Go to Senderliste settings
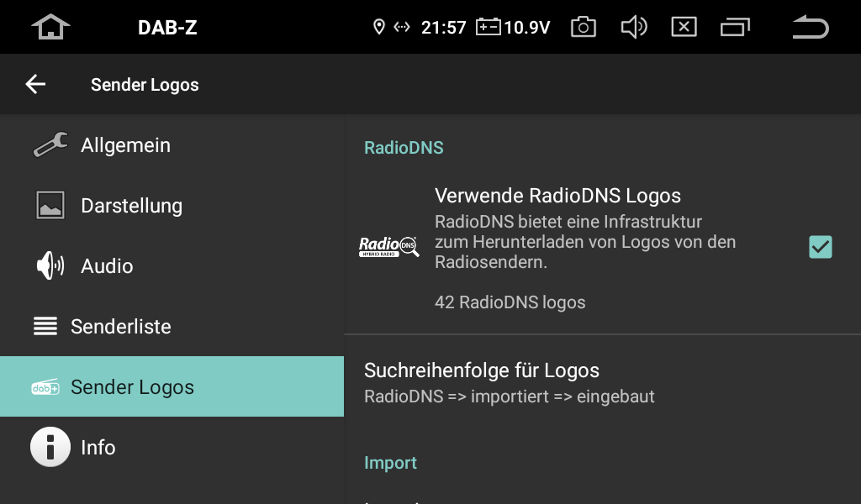The image size is (861, 504). point(172,326)
